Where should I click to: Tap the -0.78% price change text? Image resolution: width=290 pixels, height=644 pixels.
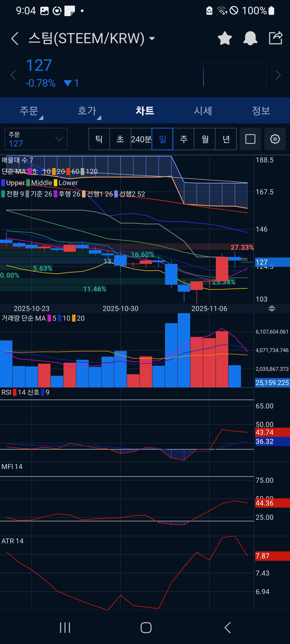[41, 83]
